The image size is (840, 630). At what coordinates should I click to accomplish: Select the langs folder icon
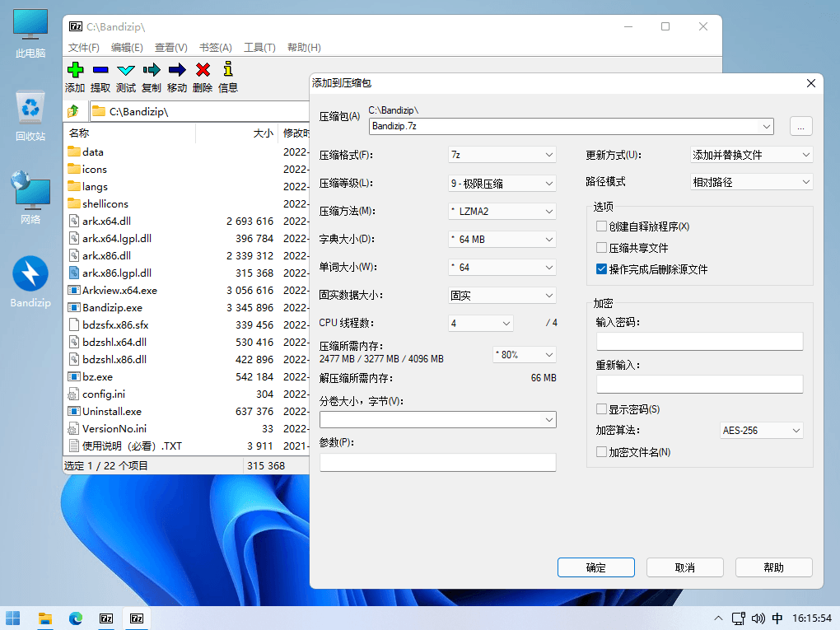[74, 186]
